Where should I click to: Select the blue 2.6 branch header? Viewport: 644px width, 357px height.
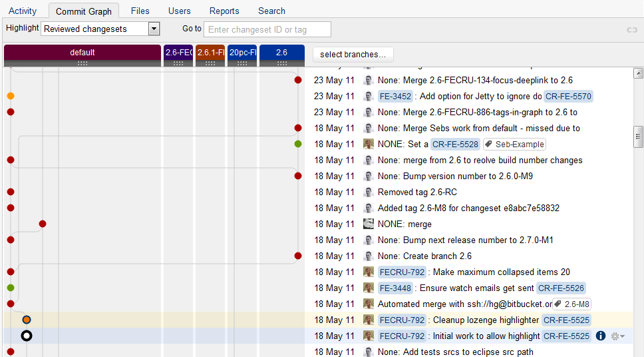[x=281, y=52]
